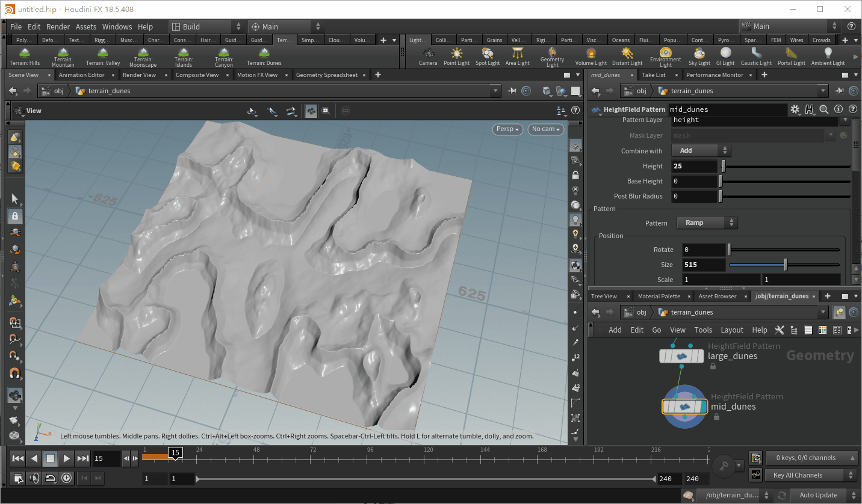The image size is (862, 504).
Task: Add a Sky Light from the shelf
Action: click(x=699, y=57)
